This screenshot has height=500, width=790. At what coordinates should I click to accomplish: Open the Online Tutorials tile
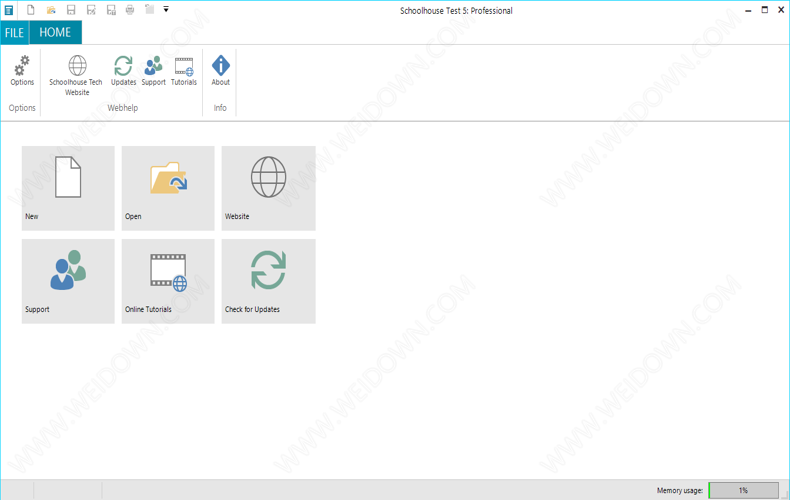[x=168, y=281]
